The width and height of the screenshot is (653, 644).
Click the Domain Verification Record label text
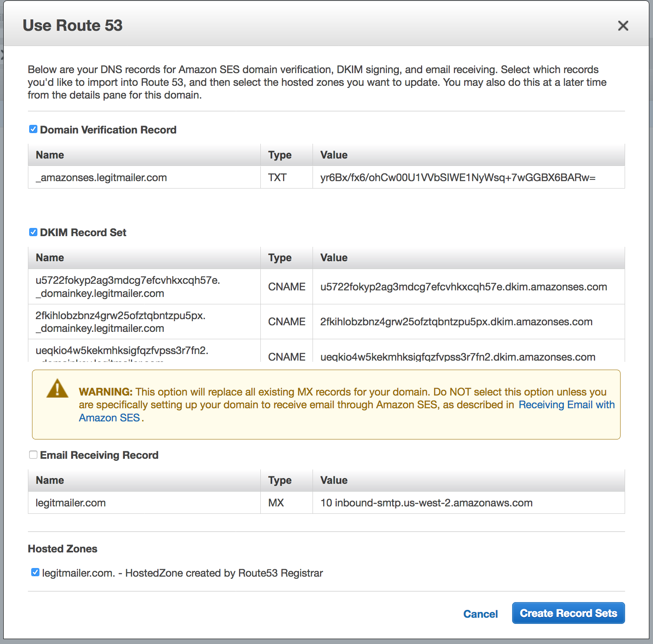coord(108,130)
